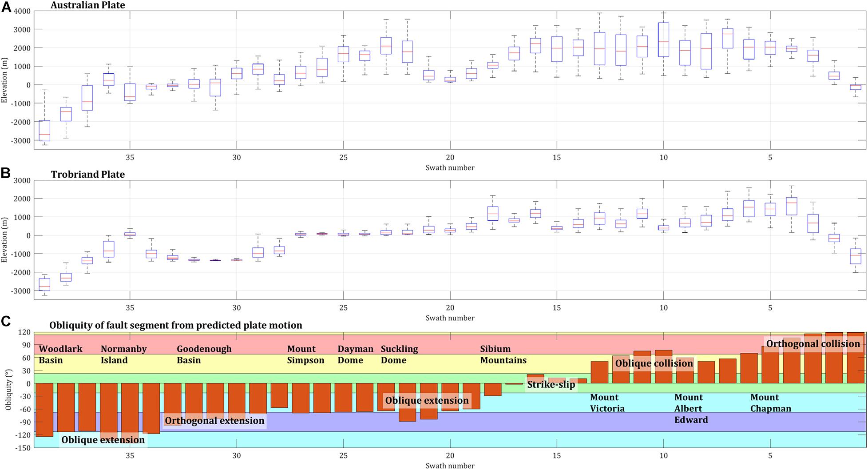Click the "Mount Albert Edward" label
Image resolution: width=868 pixels, height=470 pixels.
(x=691, y=409)
